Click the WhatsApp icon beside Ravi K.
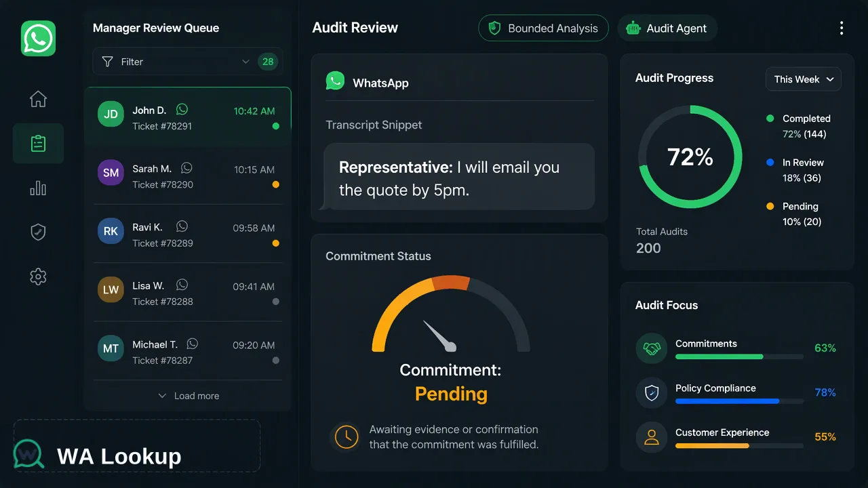 click(182, 226)
